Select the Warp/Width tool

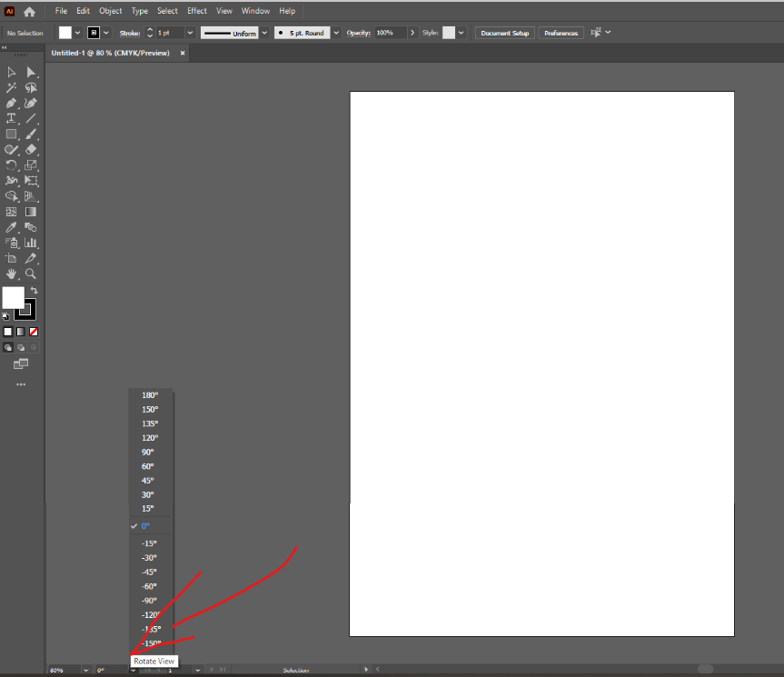click(x=11, y=181)
